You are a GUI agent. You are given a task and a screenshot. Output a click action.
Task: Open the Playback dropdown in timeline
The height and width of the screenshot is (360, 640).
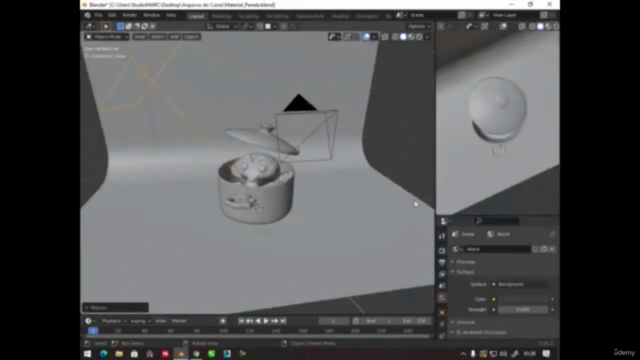coord(113,321)
